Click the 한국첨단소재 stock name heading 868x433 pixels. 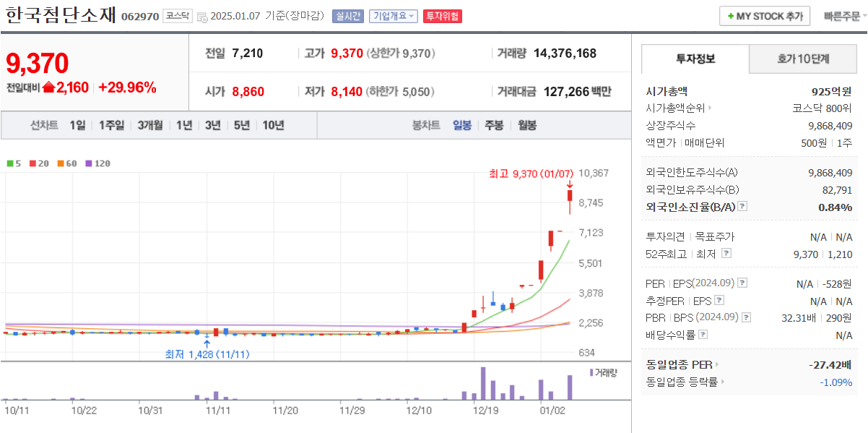61,16
